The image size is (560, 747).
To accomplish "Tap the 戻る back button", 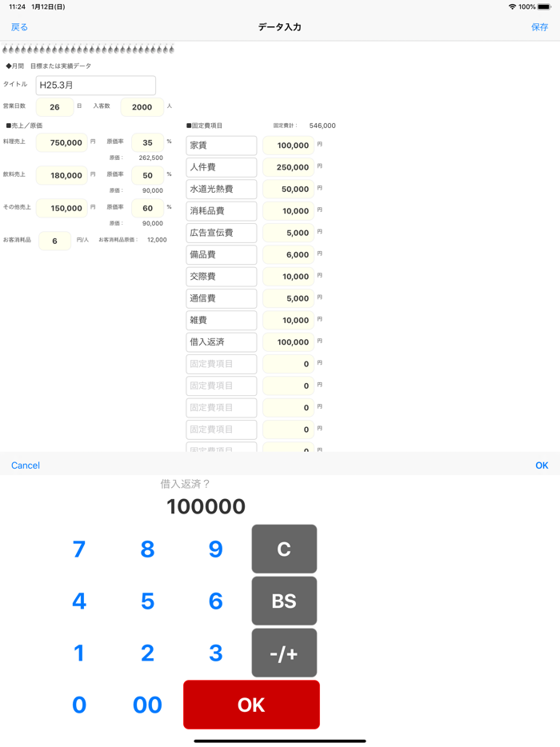I will 19,27.
